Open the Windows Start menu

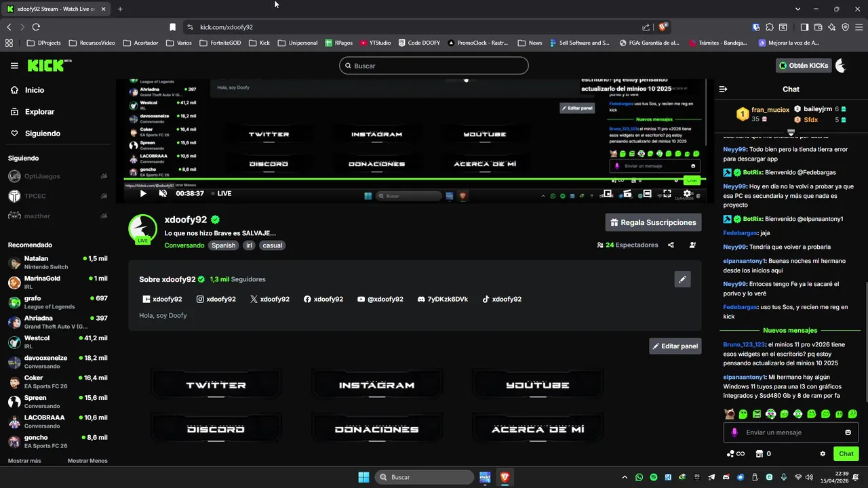point(363,477)
